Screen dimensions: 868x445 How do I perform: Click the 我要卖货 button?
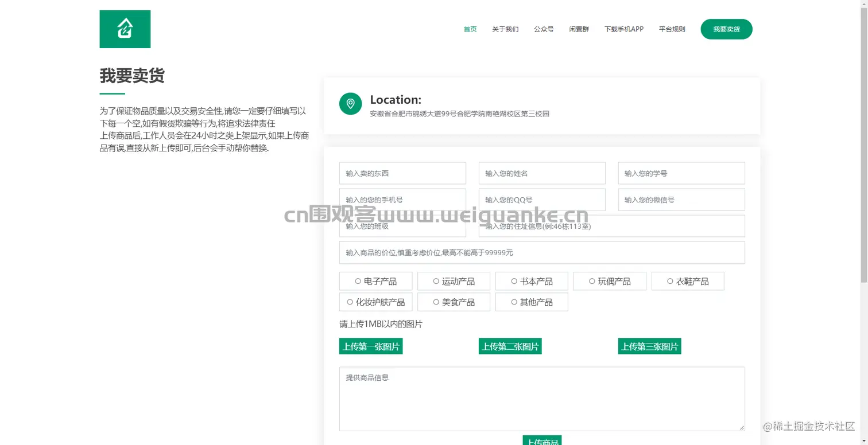pos(726,29)
